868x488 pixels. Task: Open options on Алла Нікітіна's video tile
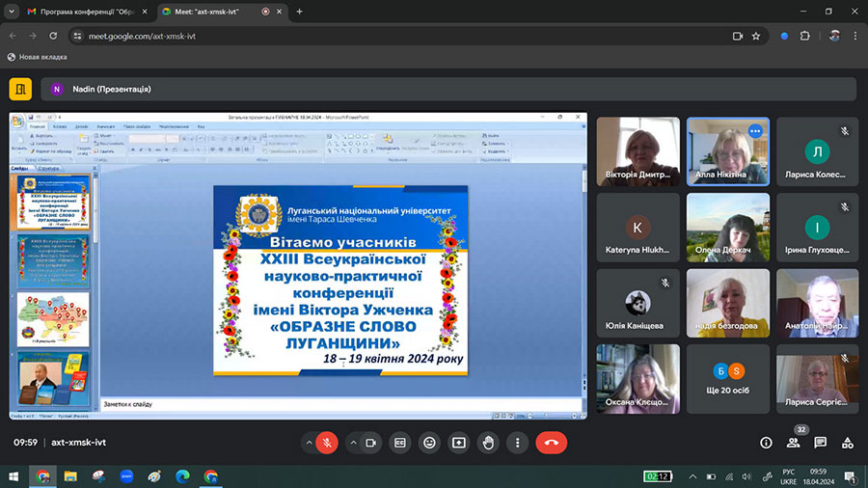[x=755, y=131]
